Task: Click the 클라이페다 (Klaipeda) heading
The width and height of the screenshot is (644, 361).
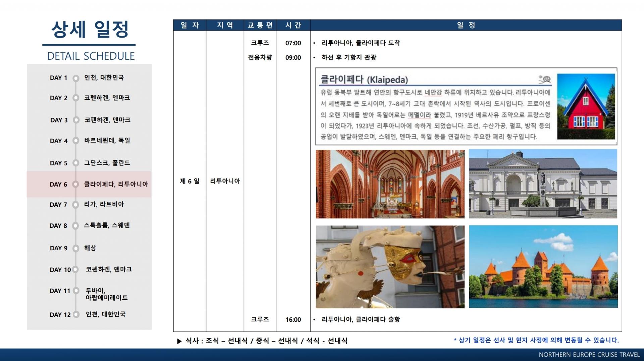Action: coord(364,80)
